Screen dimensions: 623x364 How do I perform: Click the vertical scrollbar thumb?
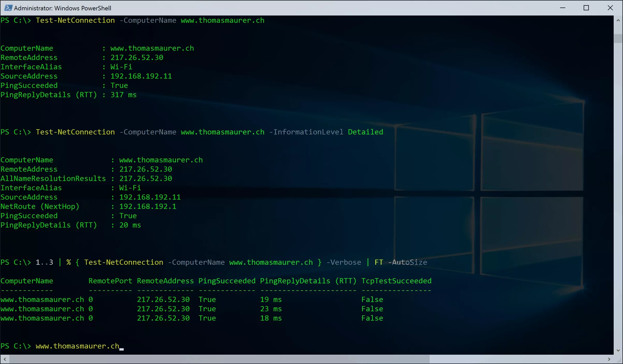tap(618, 38)
